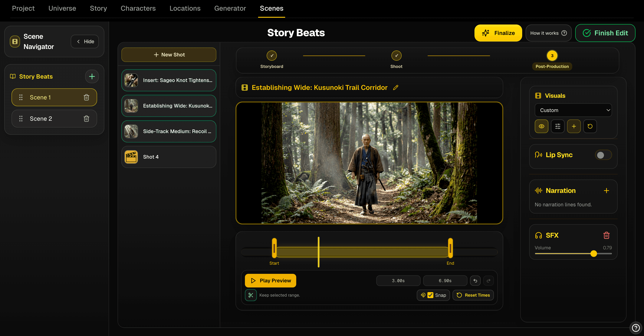Open the Custom visuals dropdown
The image size is (644, 336).
[x=573, y=110]
